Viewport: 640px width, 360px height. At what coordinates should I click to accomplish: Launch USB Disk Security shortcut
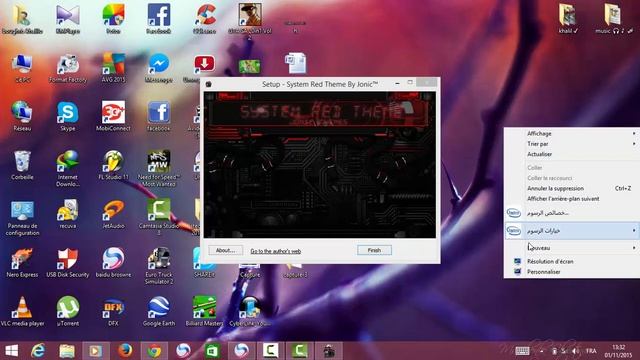pyautogui.click(x=68, y=262)
